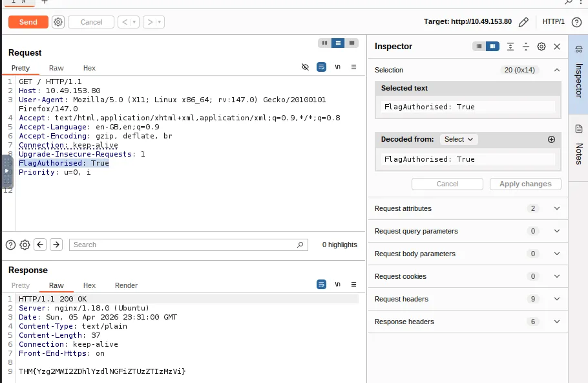Toggle show newline characters in Request

click(337, 67)
